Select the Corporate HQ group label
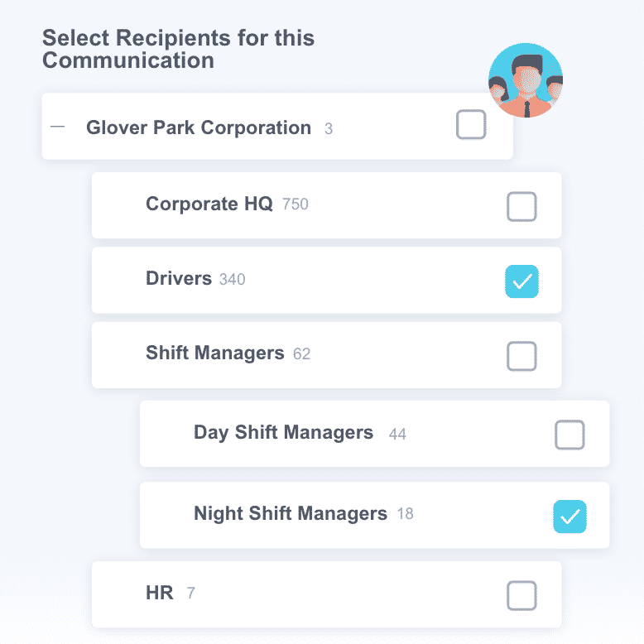 coord(209,204)
